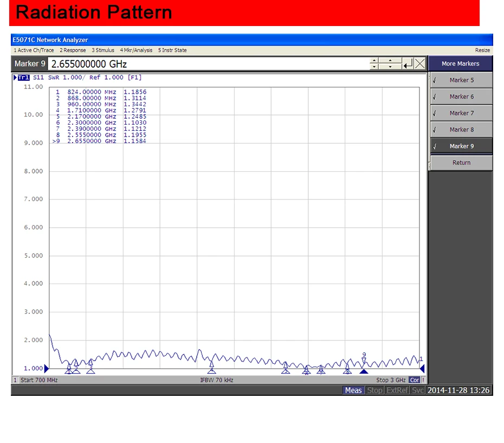Viewport: 504px width, 443px height.
Task: Select marker row 7 at 2.3900000 GHz
Action: [101, 129]
